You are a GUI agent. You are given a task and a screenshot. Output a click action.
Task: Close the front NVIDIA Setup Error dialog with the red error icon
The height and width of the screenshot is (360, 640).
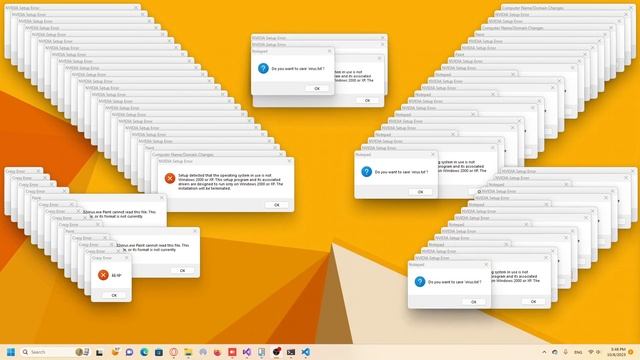[289, 161]
